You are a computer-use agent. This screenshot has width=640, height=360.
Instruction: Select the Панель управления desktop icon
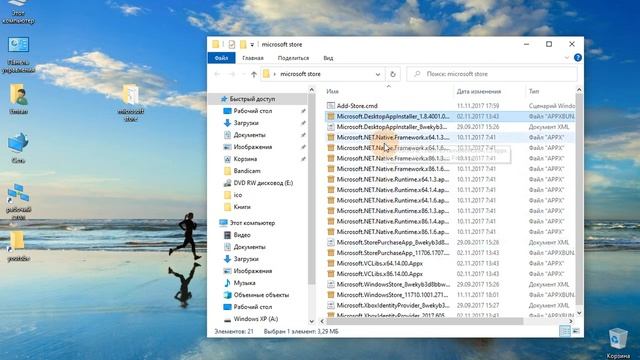coord(18,55)
